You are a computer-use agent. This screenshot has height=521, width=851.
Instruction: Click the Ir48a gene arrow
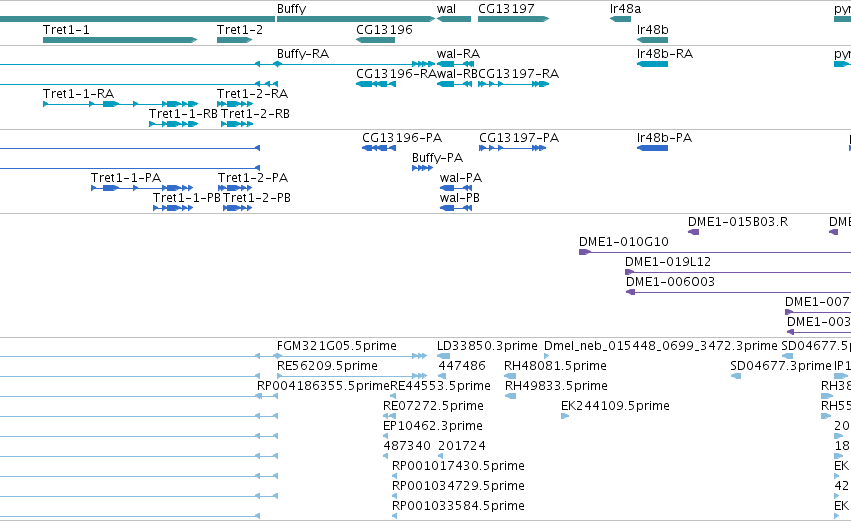coord(620,19)
